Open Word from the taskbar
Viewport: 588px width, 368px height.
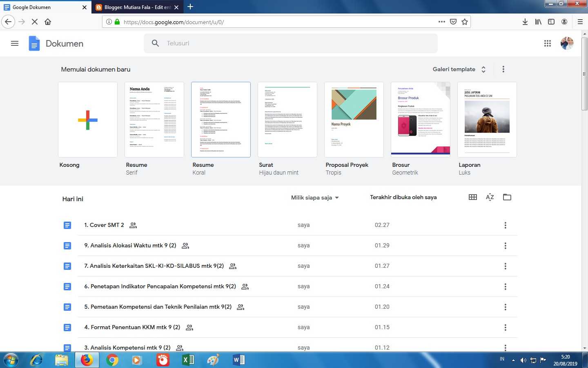(x=238, y=360)
